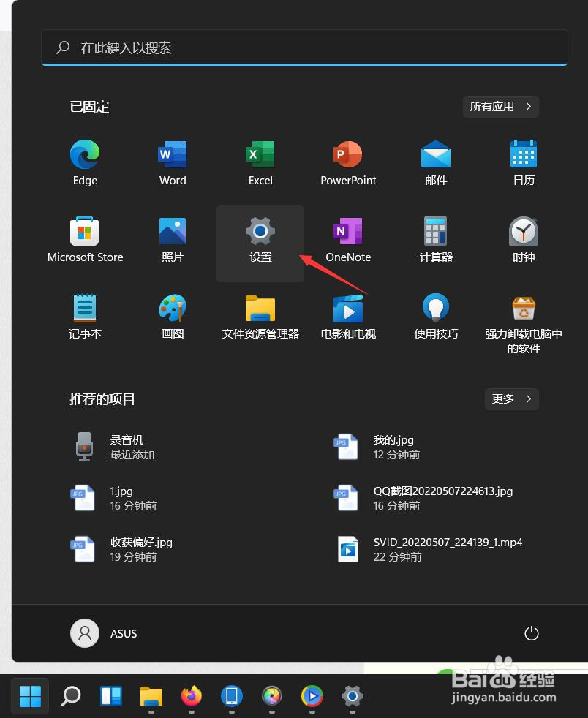588x718 pixels.
Task: Launch PowerPoint from pinned apps
Action: pyautogui.click(x=348, y=164)
